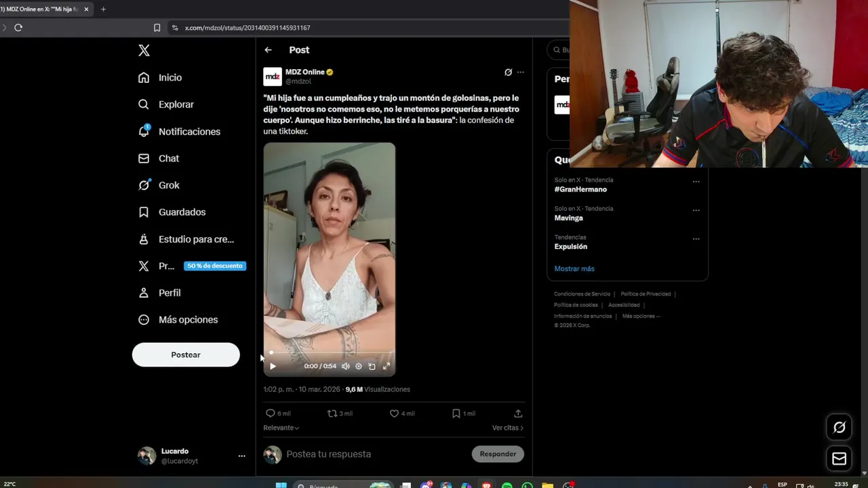Click the Grok icon on the post
Screen dimensions: 868x488
pyautogui.click(x=508, y=72)
